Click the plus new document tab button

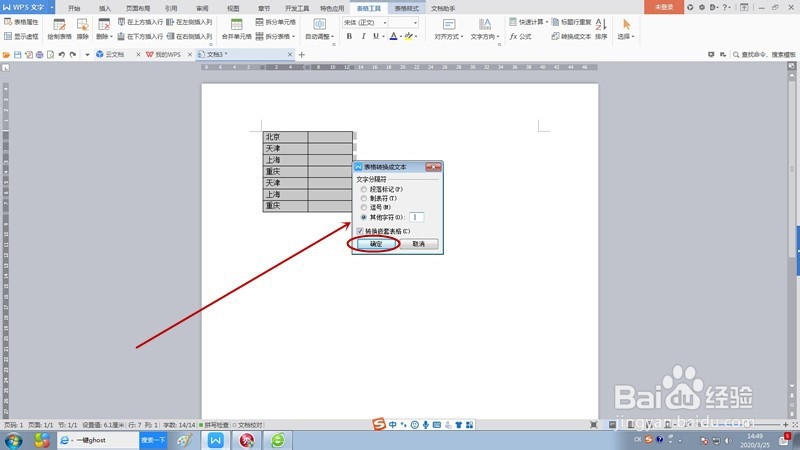pos(302,54)
